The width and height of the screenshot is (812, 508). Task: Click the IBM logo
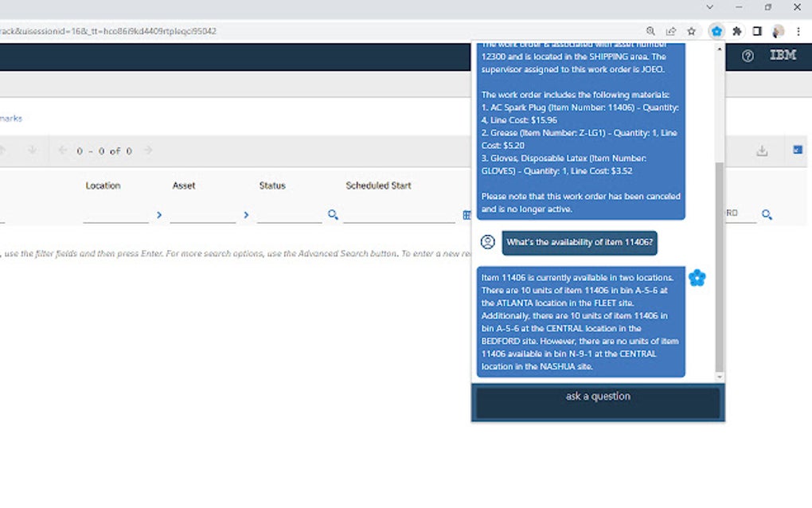coord(783,55)
